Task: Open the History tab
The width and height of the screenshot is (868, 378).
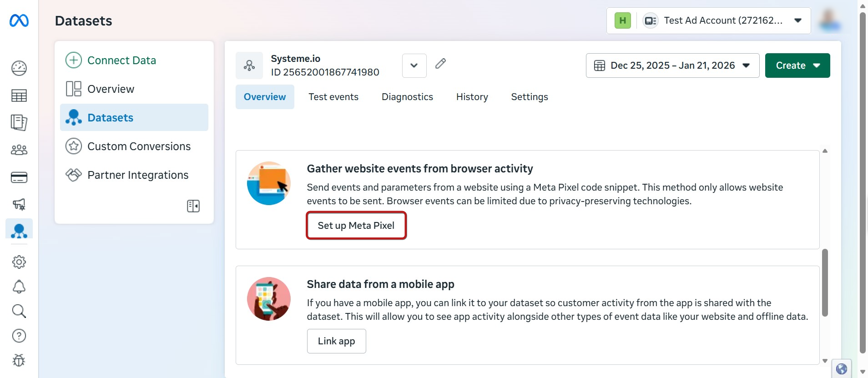Action: (x=472, y=97)
